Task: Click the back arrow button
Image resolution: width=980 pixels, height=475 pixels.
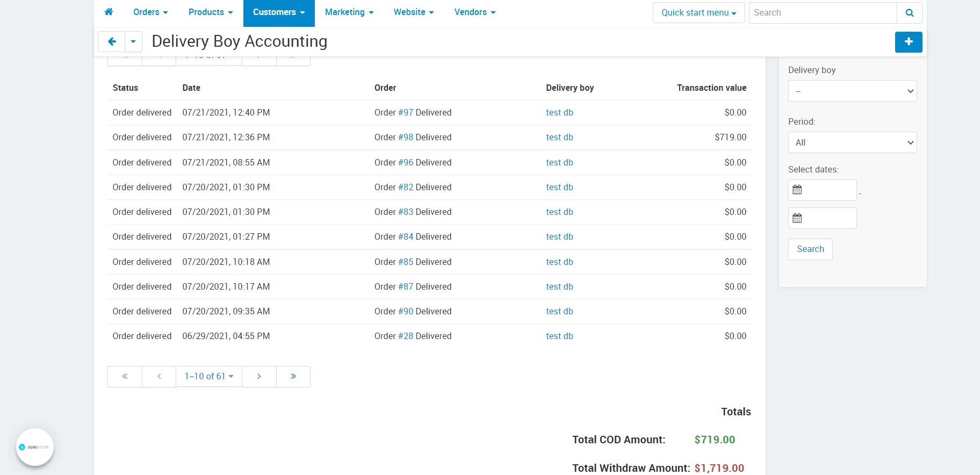Action: pyautogui.click(x=112, y=41)
